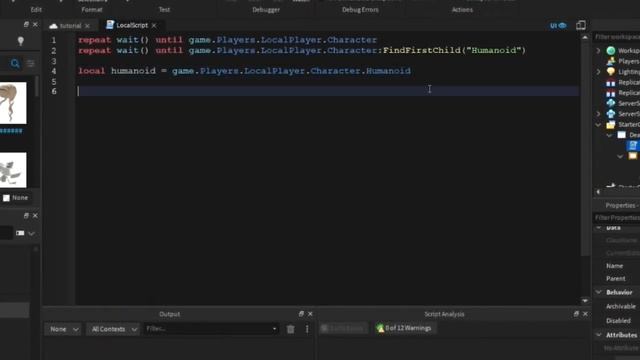Select the second Server service cloud icon
Image resolution: width=640 pixels, height=360 pixels.
(611, 114)
